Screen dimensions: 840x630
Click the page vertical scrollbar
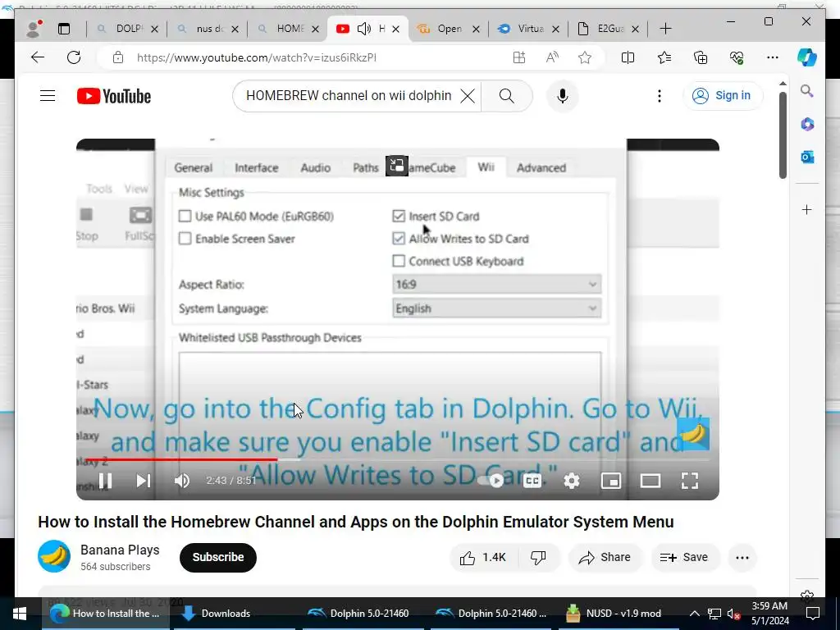point(783,135)
